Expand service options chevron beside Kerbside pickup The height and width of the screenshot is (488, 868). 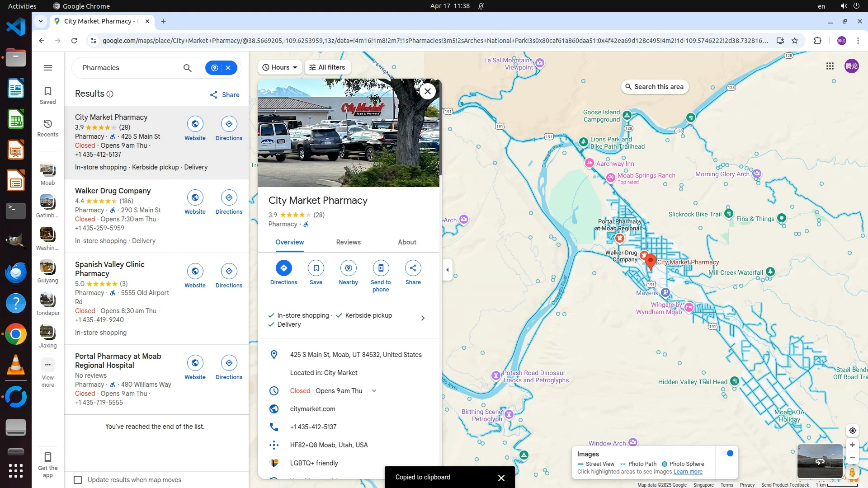(423, 318)
